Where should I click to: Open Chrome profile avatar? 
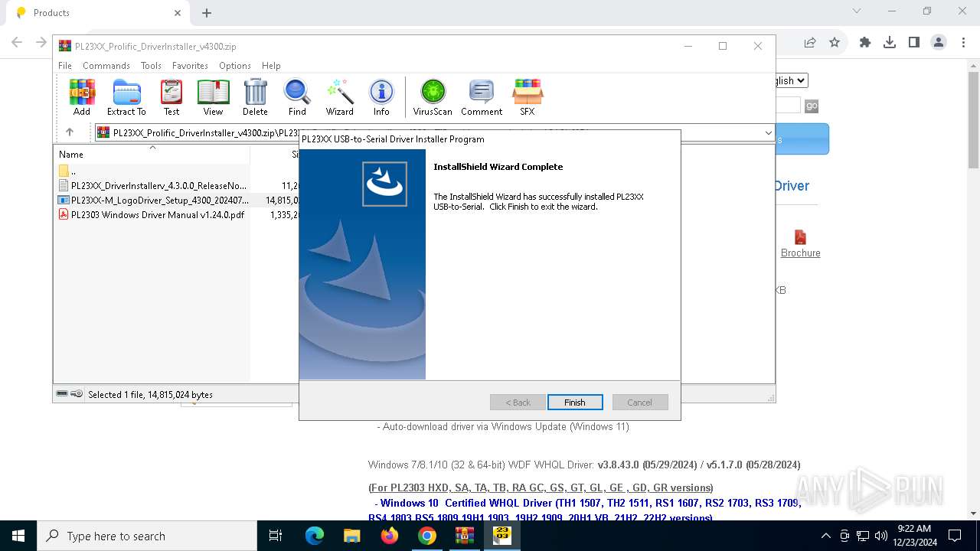939,43
